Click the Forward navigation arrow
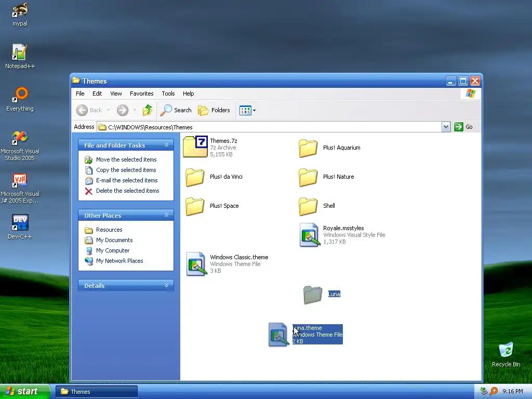The height and width of the screenshot is (399, 532). click(x=123, y=110)
